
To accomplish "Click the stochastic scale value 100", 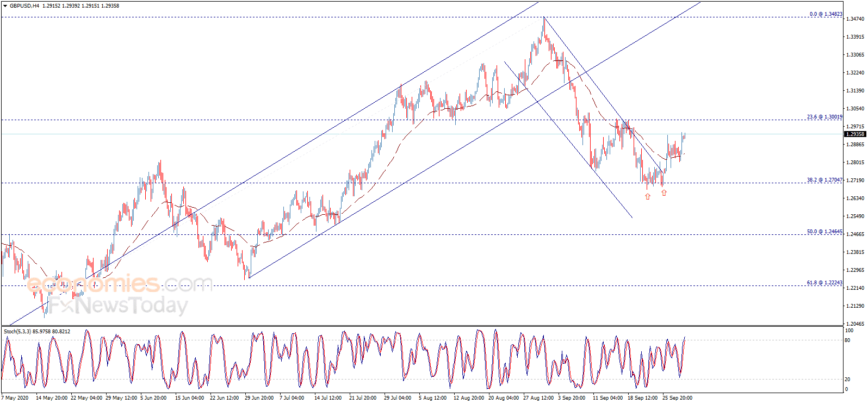I will pos(849,331).
